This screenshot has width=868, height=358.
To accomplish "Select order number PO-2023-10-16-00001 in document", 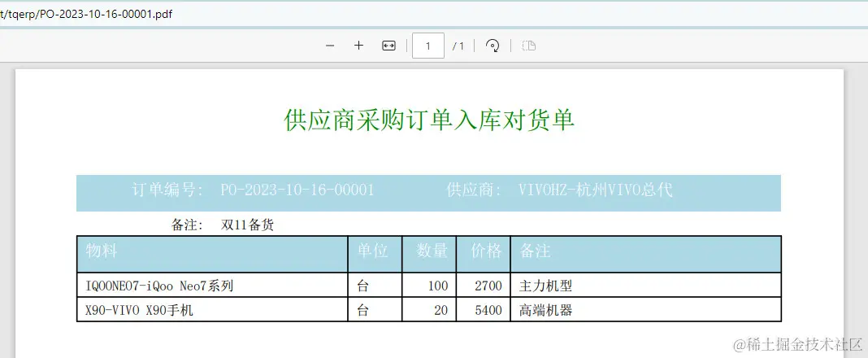I will click(297, 190).
